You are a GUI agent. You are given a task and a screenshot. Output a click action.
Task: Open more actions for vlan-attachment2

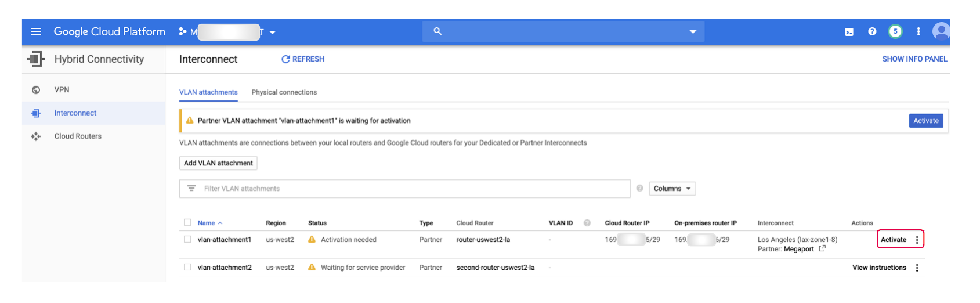(917, 268)
